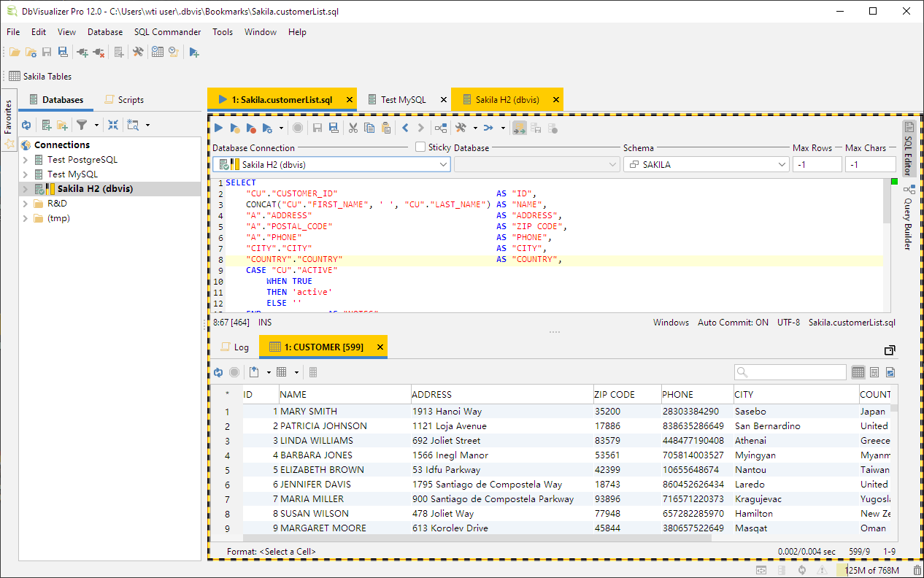Open the SQL Commander menu

(167, 32)
